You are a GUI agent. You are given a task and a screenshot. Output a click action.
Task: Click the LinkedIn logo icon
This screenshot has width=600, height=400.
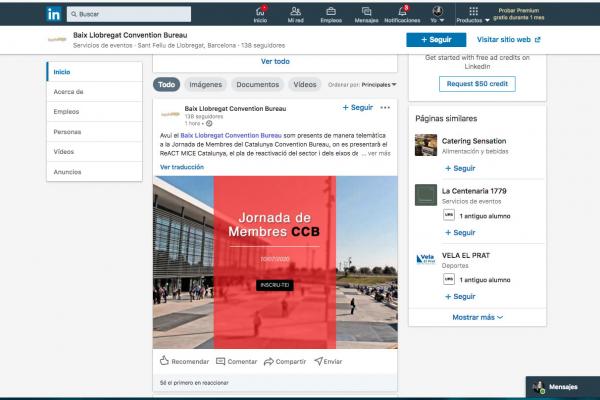(x=53, y=15)
